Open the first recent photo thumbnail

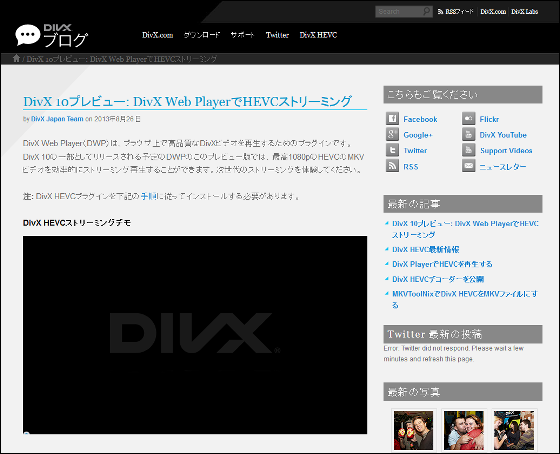(413, 430)
